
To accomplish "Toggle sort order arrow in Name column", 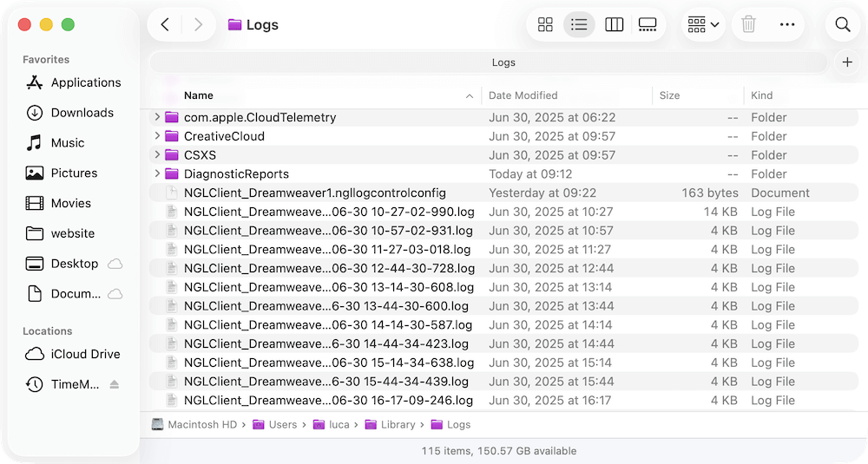I will (470, 95).
